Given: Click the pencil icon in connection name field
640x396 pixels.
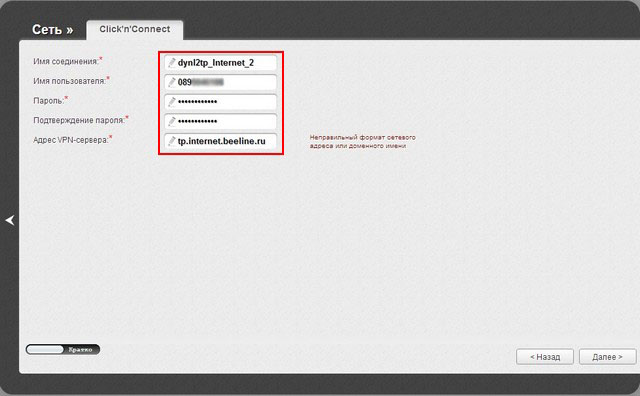Looking at the screenshot, I should pos(172,63).
